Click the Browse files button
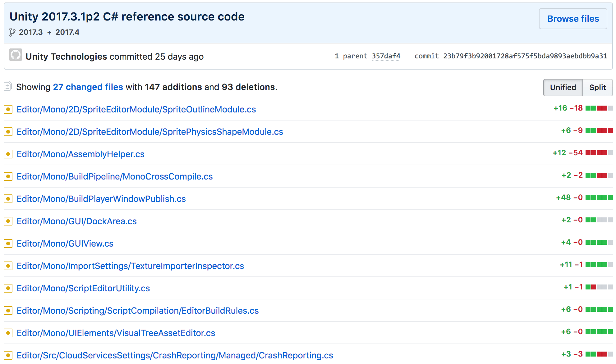616x364 pixels. point(573,19)
